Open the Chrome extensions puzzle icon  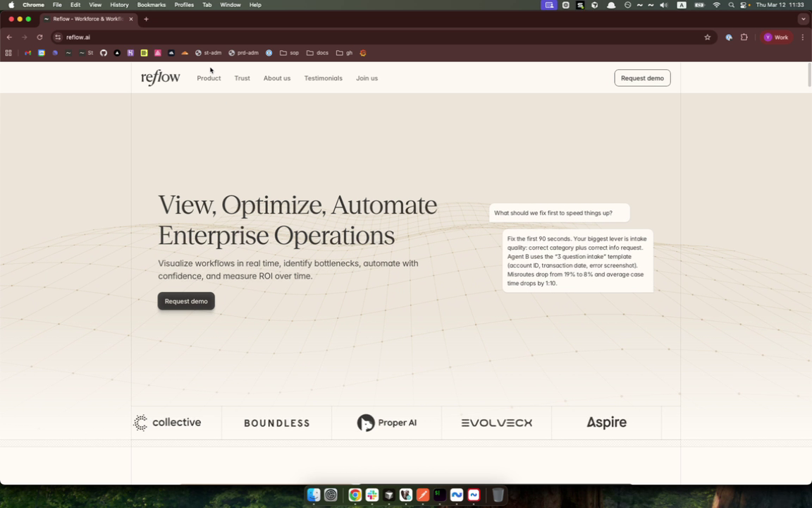[x=744, y=37]
